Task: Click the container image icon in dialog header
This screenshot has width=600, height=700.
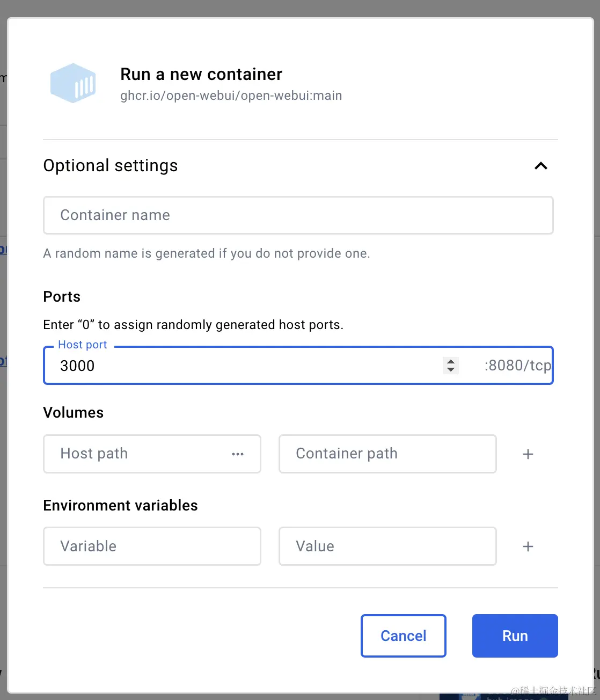Action: click(x=73, y=83)
